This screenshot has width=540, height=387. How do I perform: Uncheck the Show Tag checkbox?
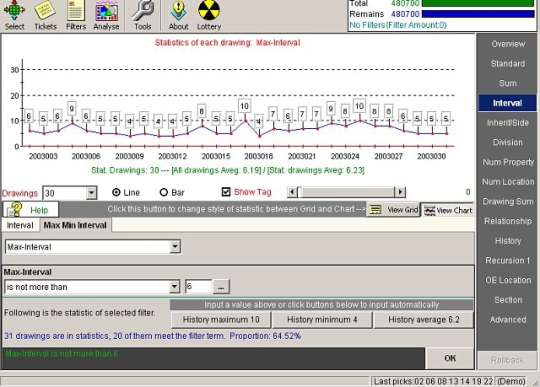pos(226,192)
